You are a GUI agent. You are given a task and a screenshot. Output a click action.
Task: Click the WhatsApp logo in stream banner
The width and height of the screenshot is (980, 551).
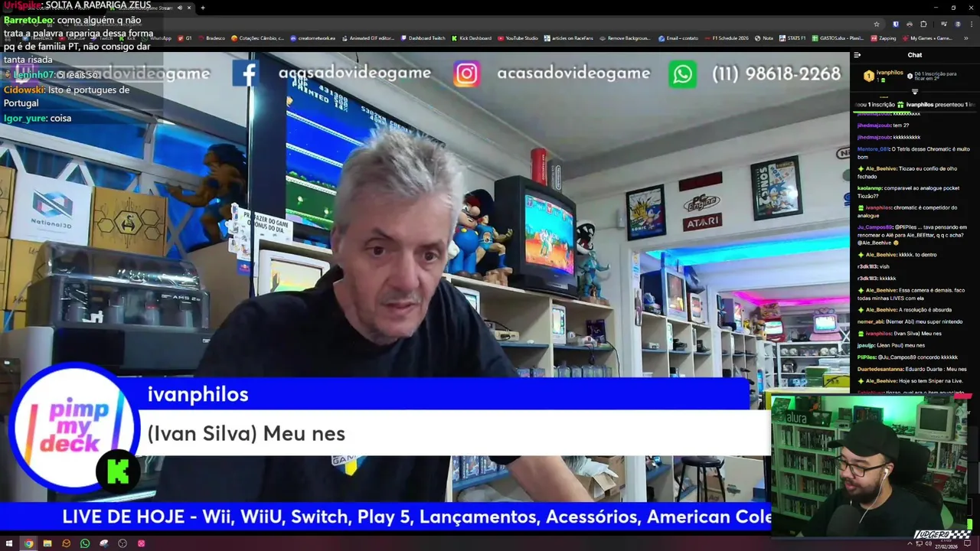(682, 73)
